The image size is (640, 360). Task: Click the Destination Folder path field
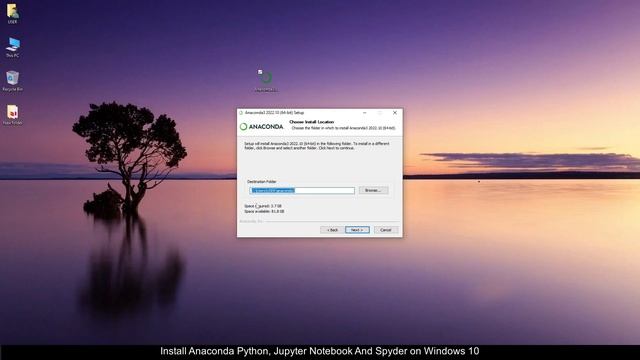302,190
